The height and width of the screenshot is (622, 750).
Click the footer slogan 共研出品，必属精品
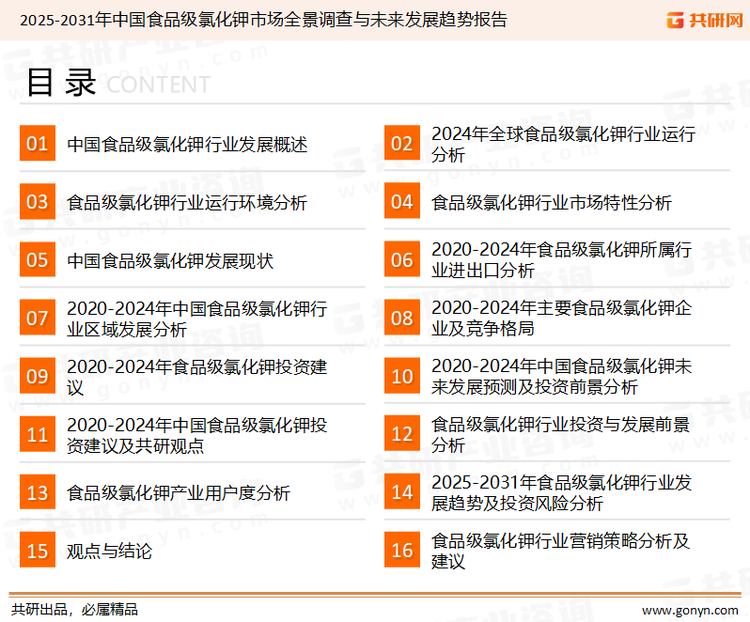[x=75, y=610]
